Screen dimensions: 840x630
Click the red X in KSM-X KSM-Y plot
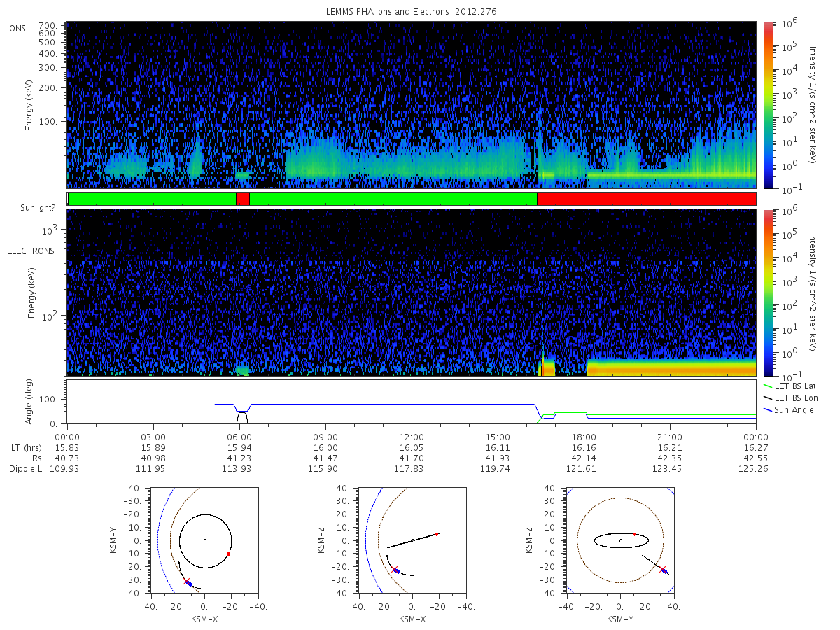(187, 581)
